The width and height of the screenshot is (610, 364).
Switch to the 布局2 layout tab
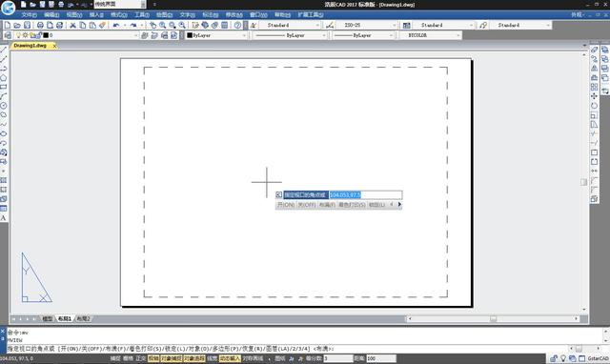point(83,318)
